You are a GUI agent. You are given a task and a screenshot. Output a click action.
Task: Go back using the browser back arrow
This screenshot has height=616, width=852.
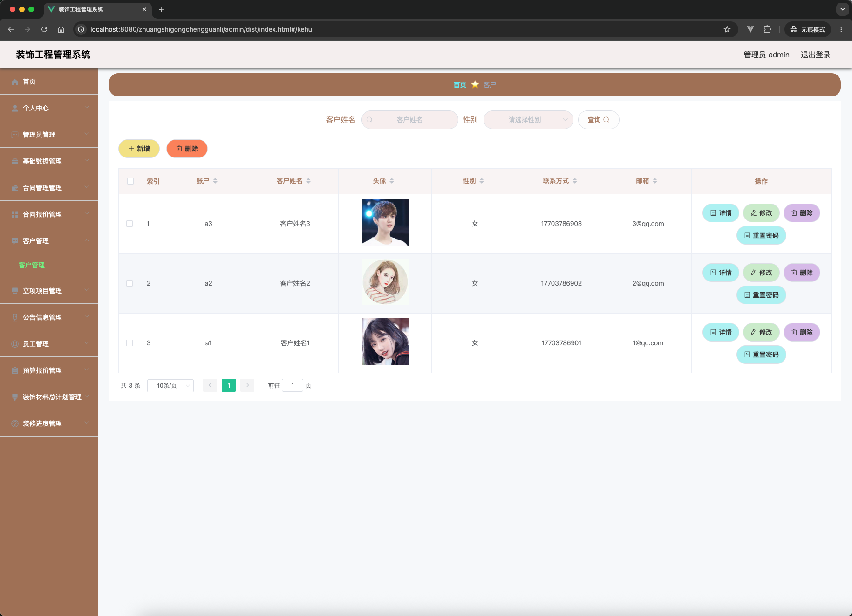11,29
